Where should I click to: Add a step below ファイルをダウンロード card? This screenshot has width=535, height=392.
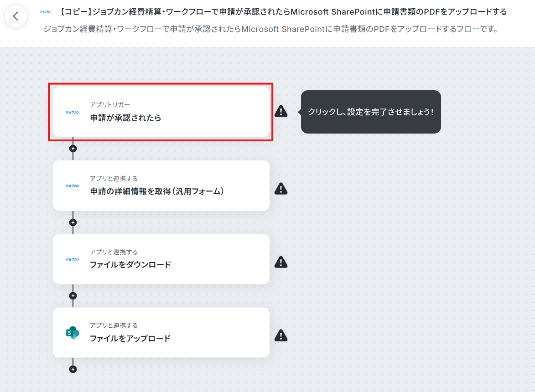coord(73,295)
